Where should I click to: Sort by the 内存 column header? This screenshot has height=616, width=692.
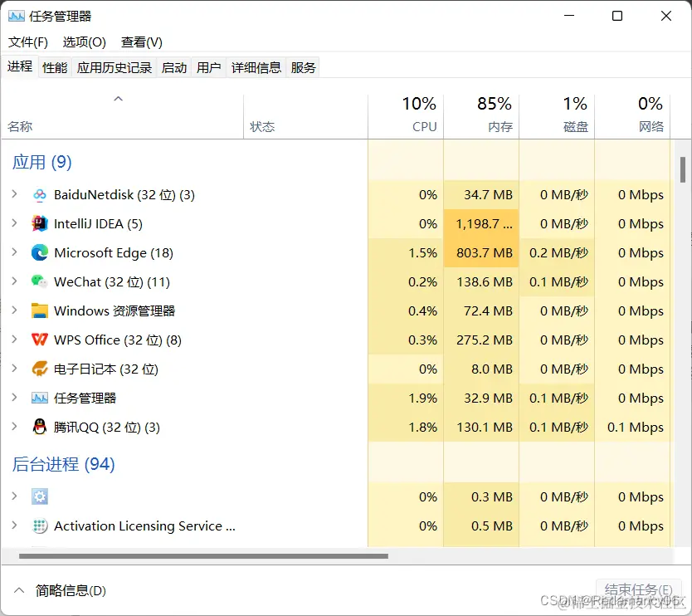(x=481, y=116)
